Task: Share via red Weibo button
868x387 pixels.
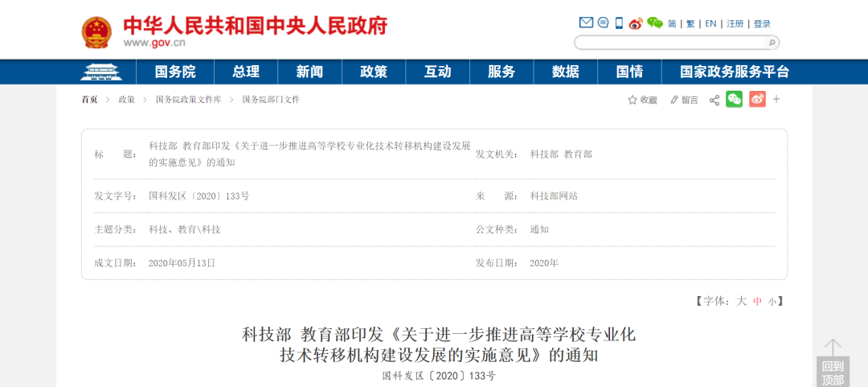Action: (x=757, y=99)
